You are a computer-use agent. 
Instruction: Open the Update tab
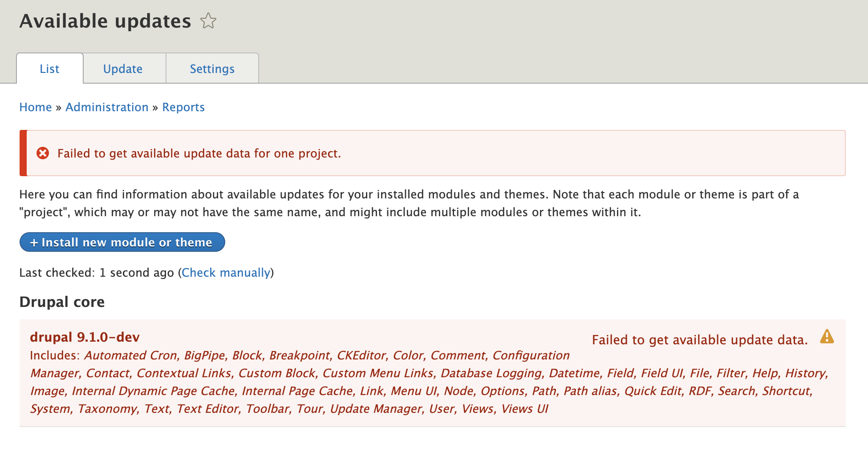(x=123, y=69)
